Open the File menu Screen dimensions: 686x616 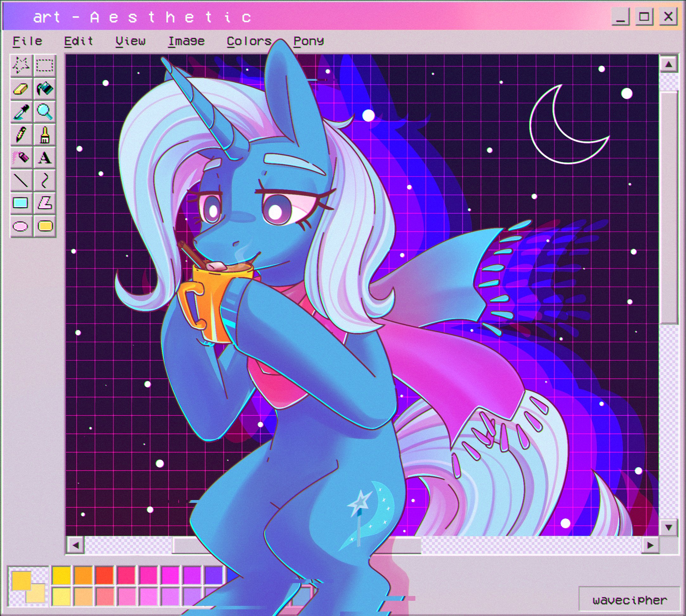28,41
